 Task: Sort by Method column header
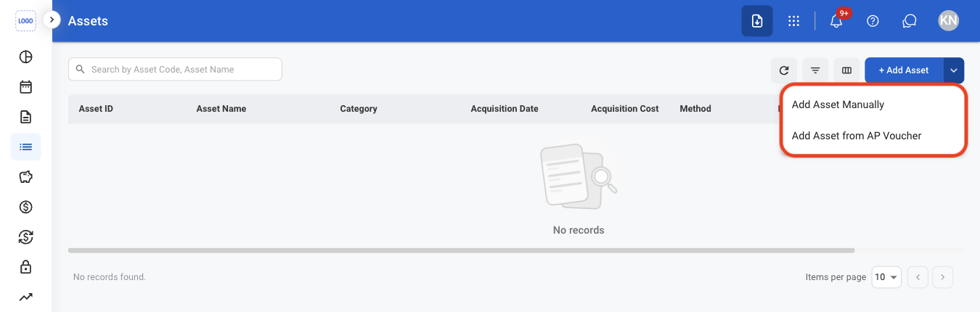pyautogui.click(x=695, y=109)
